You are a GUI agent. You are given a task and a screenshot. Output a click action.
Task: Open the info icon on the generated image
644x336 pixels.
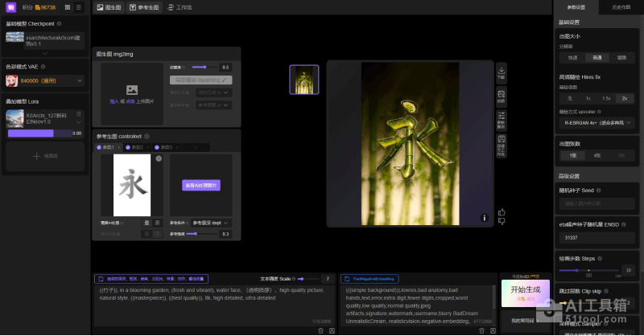(x=484, y=217)
